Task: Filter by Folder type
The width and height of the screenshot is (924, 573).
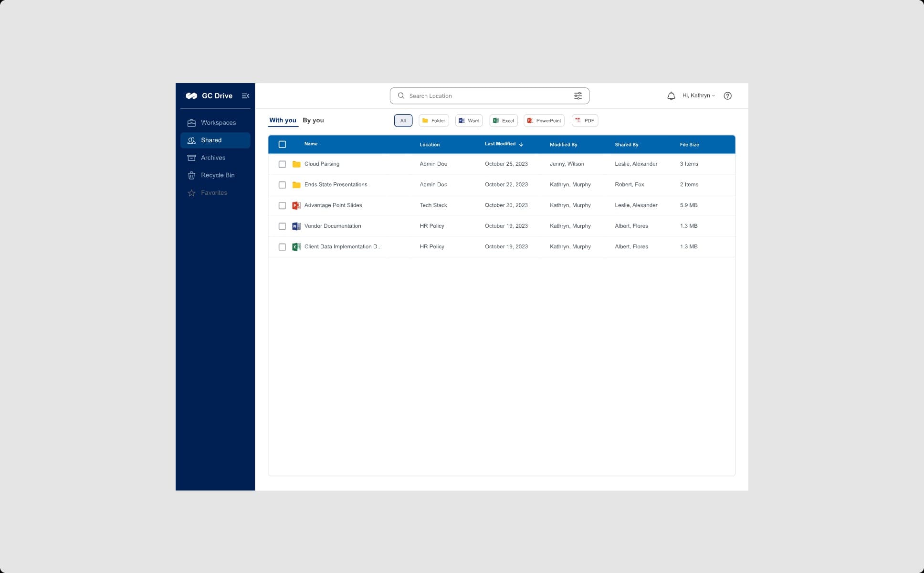Action: click(x=433, y=121)
